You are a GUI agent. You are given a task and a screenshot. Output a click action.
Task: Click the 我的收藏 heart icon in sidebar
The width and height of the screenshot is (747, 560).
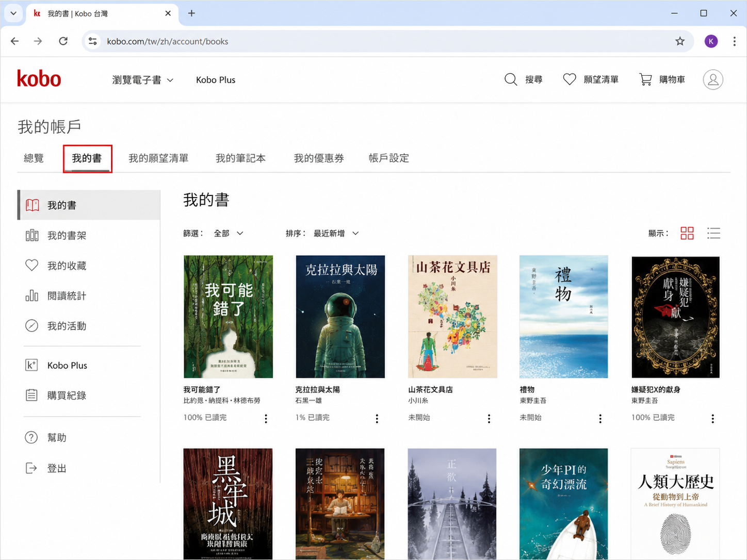click(x=32, y=266)
